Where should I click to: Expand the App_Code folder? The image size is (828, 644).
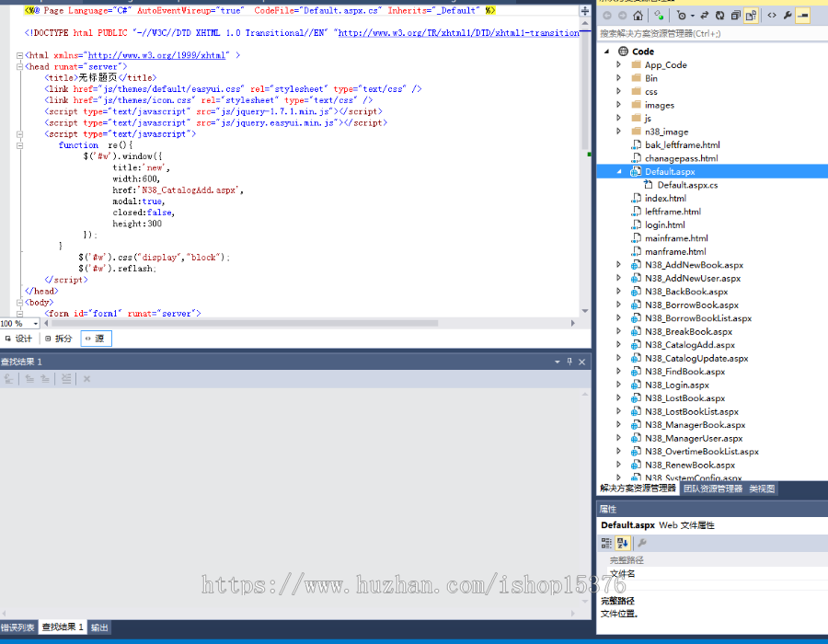tap(619, 65)
